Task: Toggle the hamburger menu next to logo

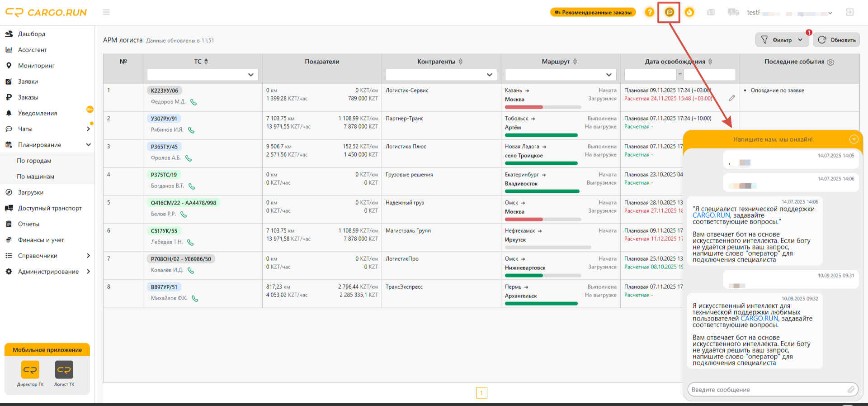Action: tap(106, 12)
